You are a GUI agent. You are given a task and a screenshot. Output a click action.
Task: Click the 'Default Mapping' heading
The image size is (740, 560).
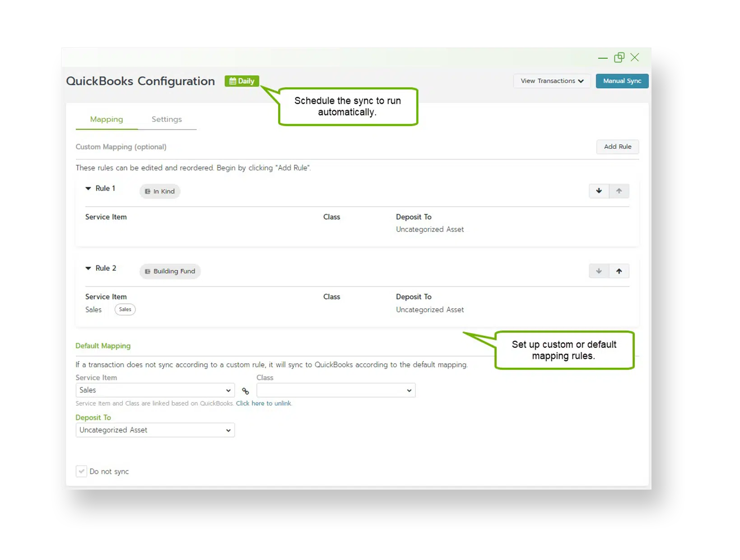[x=103, y=346]
